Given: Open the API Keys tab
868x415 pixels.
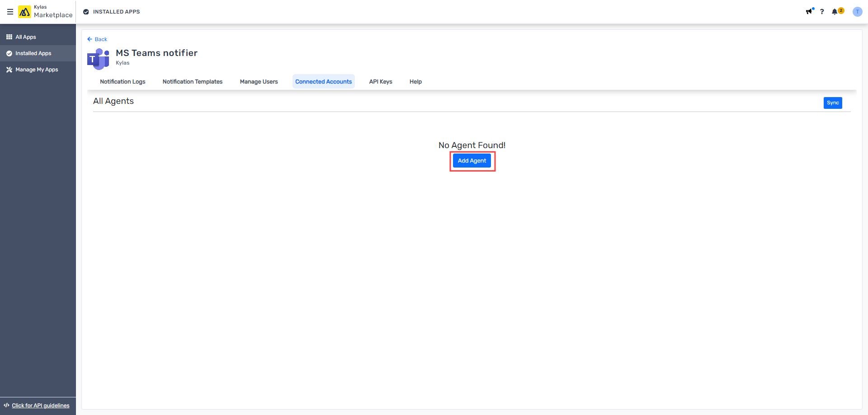Looking at the screenshot, I should pos(381,82).
